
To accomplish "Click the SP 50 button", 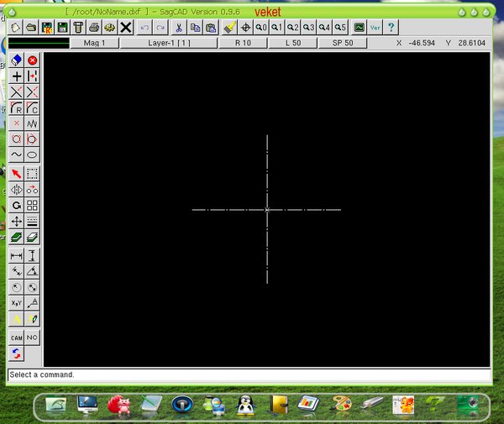I will (x=343, y=43).
